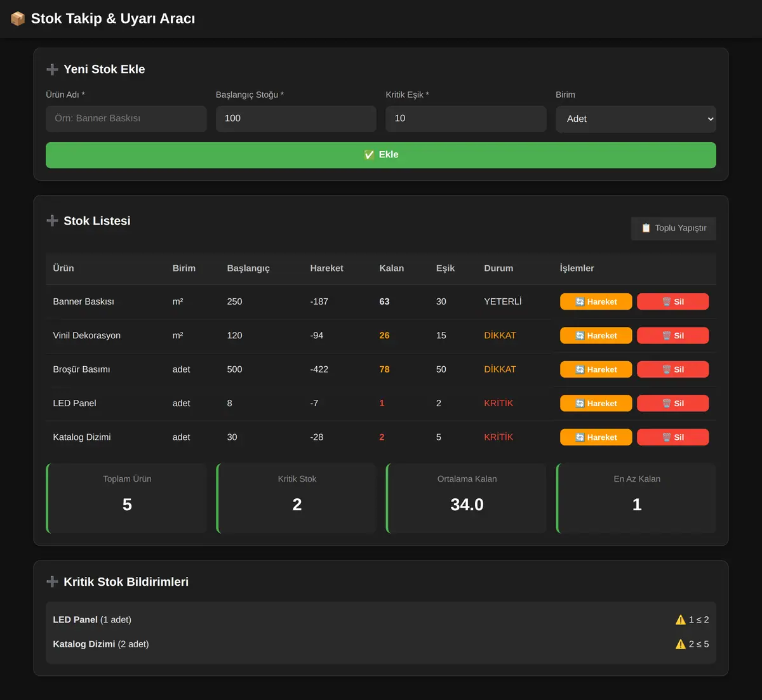
Task: Open the Toplu Yapıştır button
Action: [674, 228]
